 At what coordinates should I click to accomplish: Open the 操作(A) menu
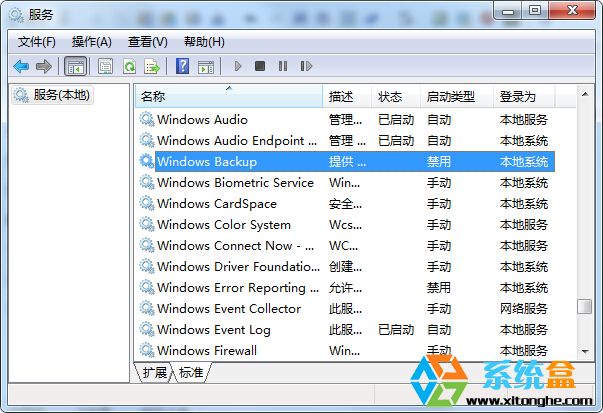tap(91, 41)
